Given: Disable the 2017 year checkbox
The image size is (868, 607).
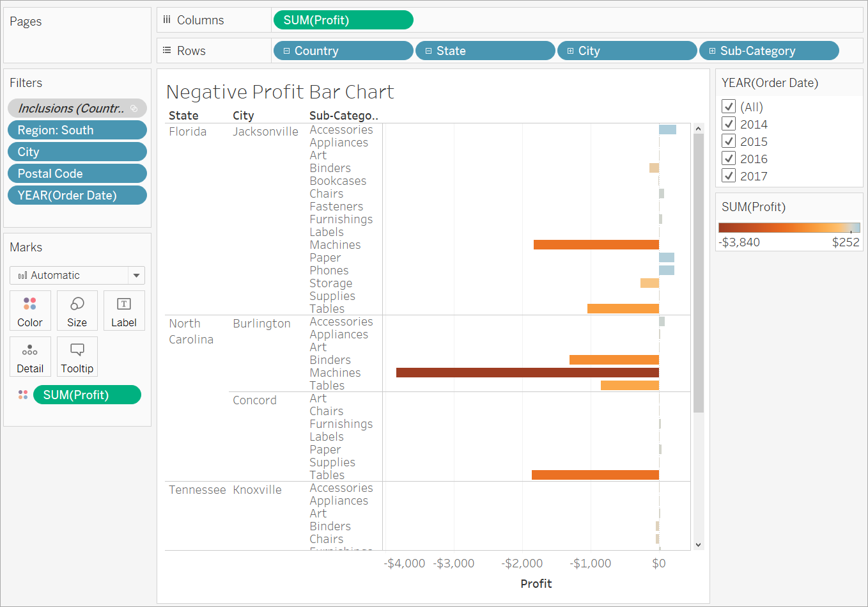Looking at the screenshot, I should pos(729,176).
